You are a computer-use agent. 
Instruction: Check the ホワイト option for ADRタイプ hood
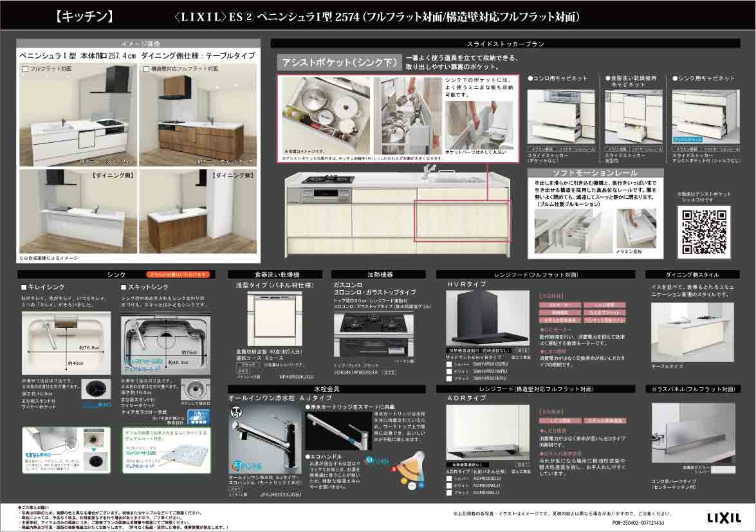pyautogui.click(x=449, y=484)
